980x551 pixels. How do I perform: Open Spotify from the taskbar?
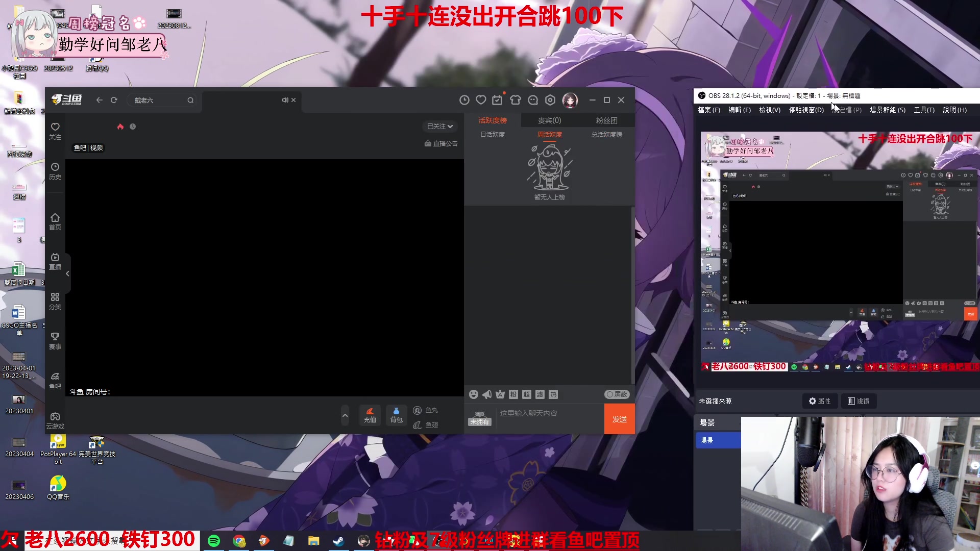click(214, 541)
